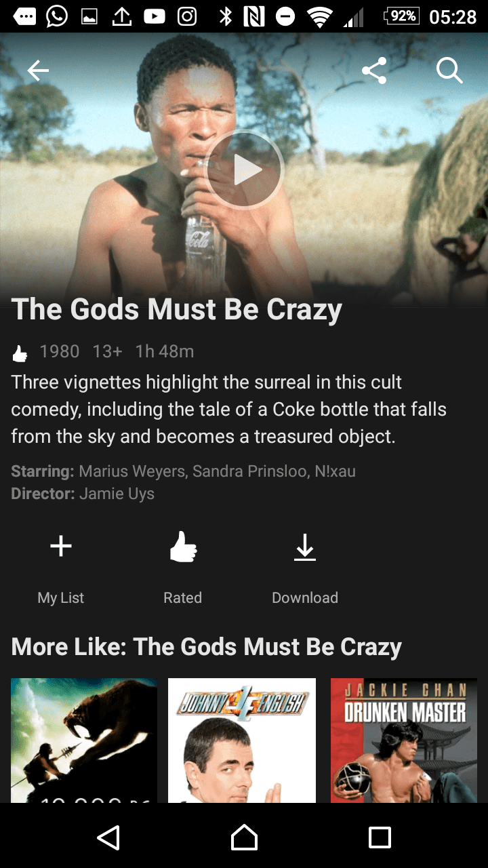Image resolution: width=488 pixels, height=868 pixels.
Task: Tap the movie title heading
Action: click(x=177, y=309)
